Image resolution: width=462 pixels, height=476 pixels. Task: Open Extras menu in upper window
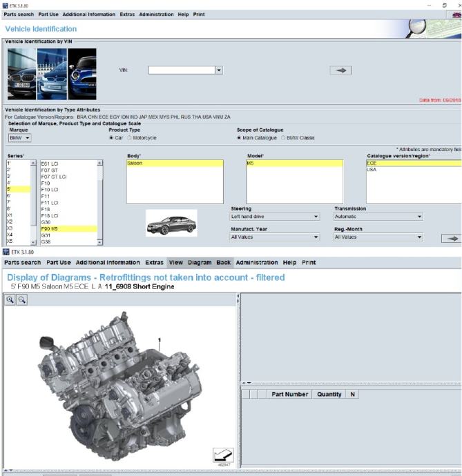pos(127,14)
